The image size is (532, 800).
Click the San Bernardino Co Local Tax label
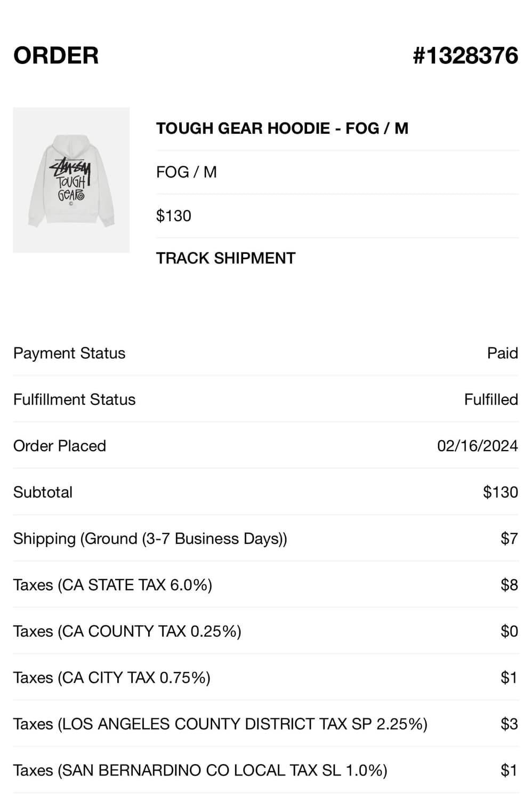[x=200, y=771]
